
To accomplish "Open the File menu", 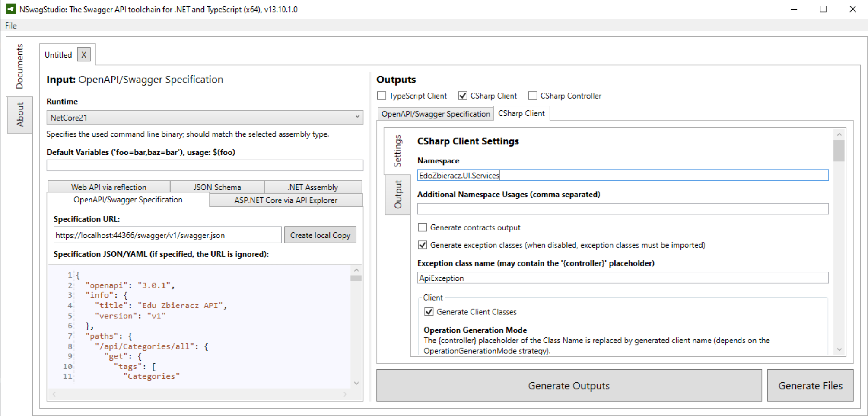I will 11,26.
